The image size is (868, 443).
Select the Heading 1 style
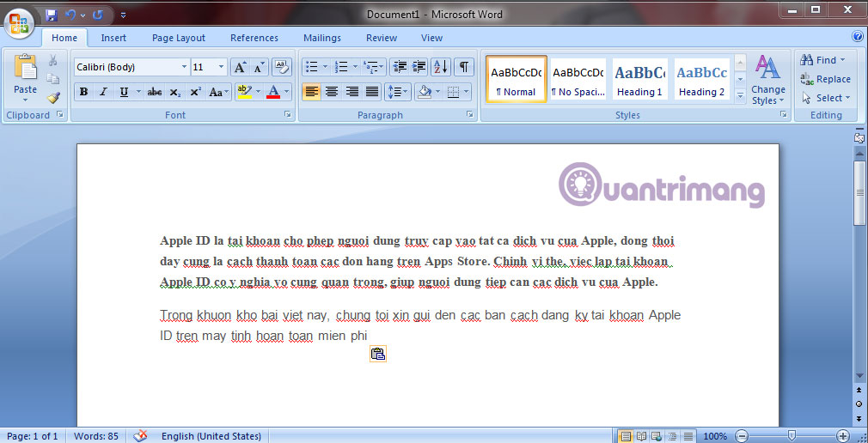point(639,80)
